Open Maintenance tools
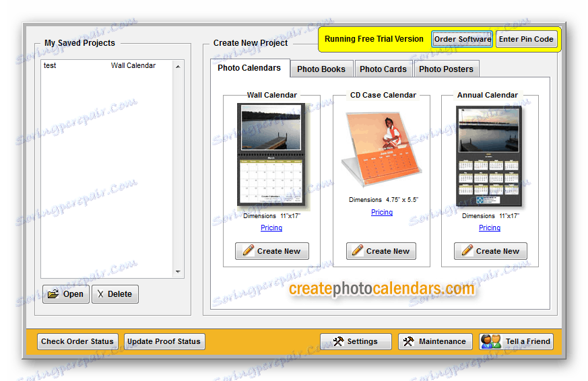Image resolution: width=588 pixels, height=381 pixels. [x=435, y=341]
